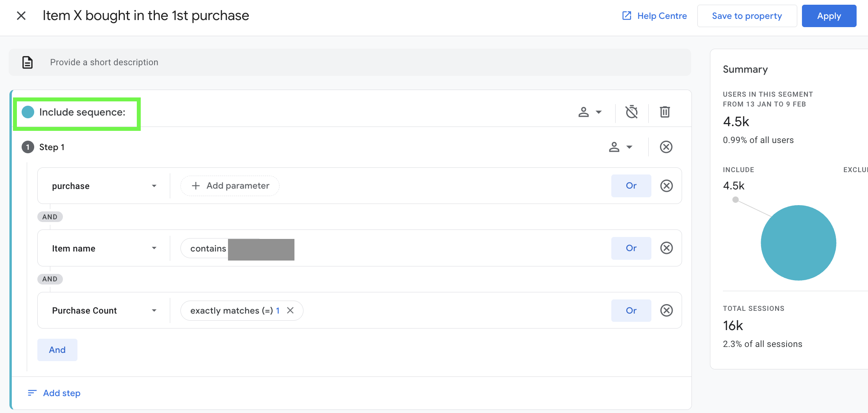
Task: Clear the exactly matches filter value
Action: click(x=290, y=310)
